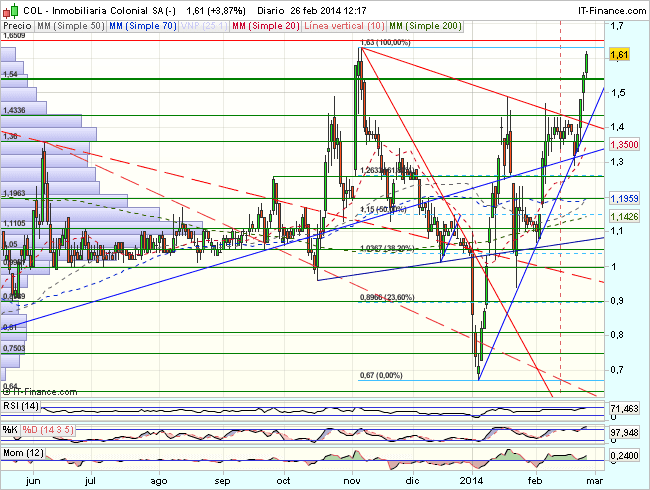Click the 0,67 (0,00%) Fibonacci label
This screenshot has width=650, height=490.
pyautogui.click(x=381, y=375)
